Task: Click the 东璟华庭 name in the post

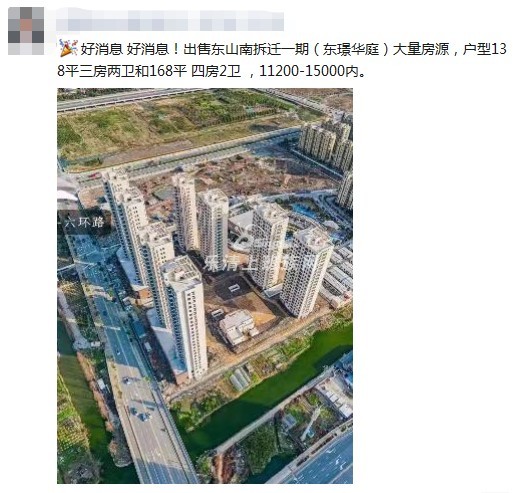Action: (351, 49)
